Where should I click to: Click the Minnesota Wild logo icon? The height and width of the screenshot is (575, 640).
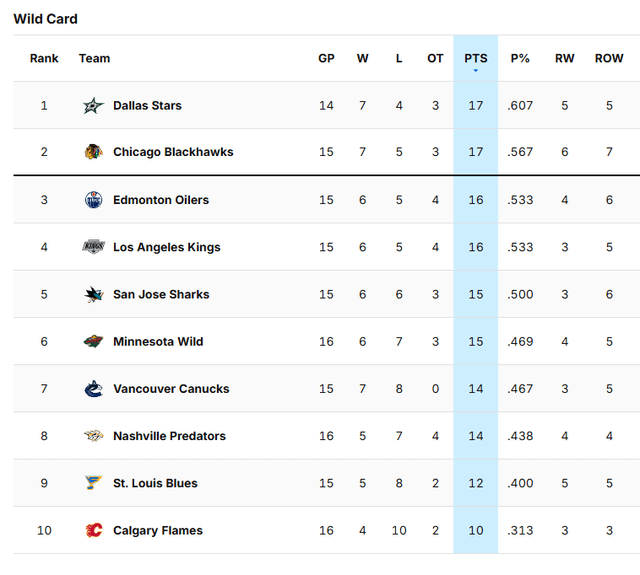click(94, 341)
